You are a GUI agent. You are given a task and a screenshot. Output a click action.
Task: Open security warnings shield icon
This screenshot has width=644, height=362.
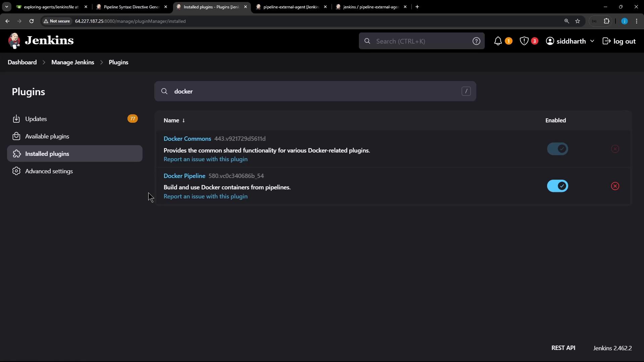524,41
